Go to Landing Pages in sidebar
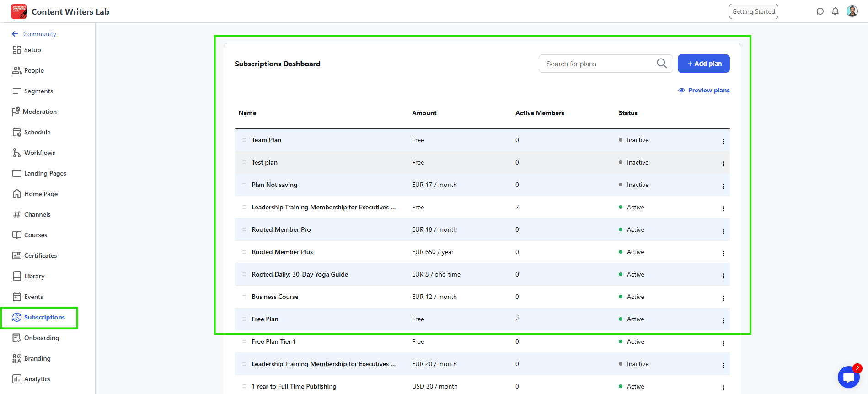Image resolution: width=868 pixels, height=394 pixels. coord(45,173)
